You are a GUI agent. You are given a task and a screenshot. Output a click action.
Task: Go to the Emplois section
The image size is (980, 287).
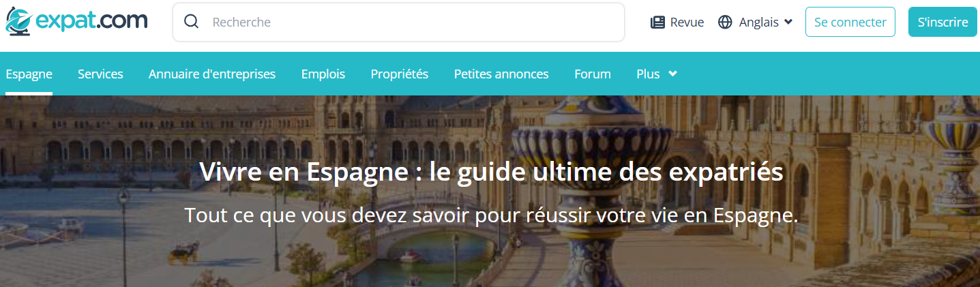[323, 74]
